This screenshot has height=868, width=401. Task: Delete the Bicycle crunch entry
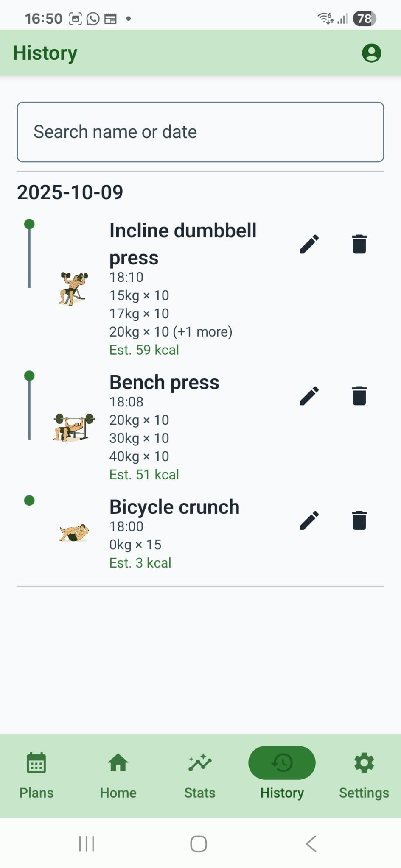coord(359,520)
